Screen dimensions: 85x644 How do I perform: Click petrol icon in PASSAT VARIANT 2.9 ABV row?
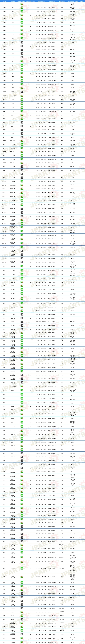tap(22, 630)
